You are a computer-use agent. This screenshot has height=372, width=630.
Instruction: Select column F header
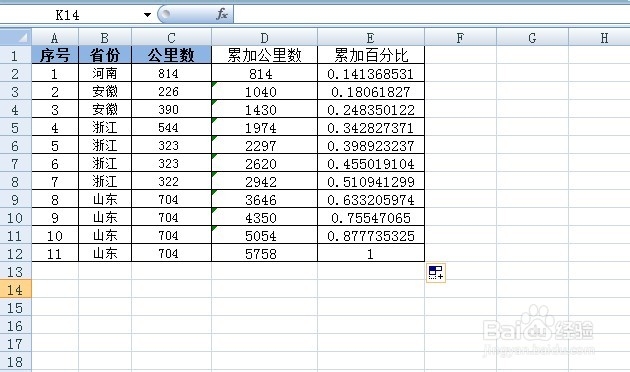[x=460, y=38]
